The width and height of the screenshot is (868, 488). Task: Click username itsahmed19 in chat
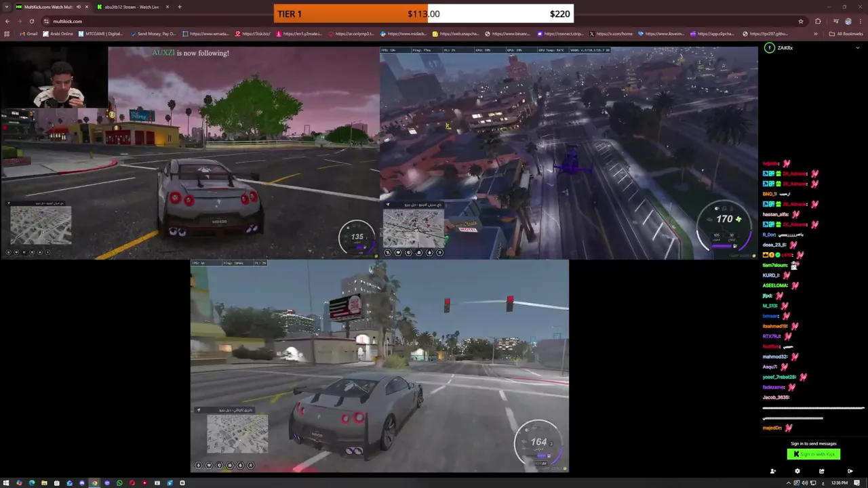click(x=775, y=326)
